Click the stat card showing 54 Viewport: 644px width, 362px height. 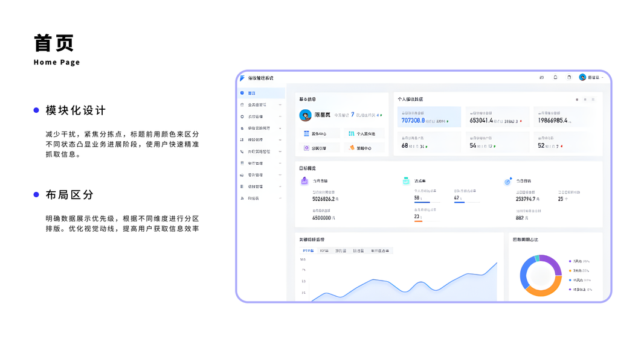pyautogui.click(x=497, y=142)
